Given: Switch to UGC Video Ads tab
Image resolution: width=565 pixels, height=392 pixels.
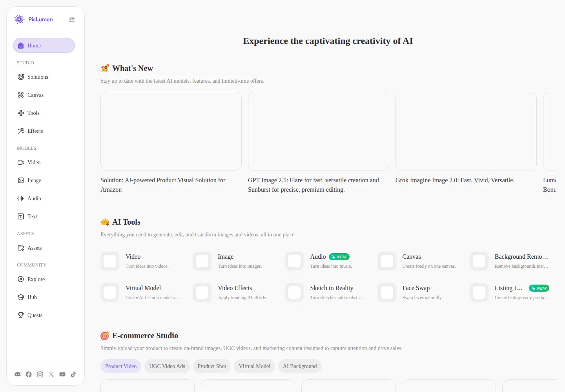Looking at the screenshot, I should (x=167, y=366).
